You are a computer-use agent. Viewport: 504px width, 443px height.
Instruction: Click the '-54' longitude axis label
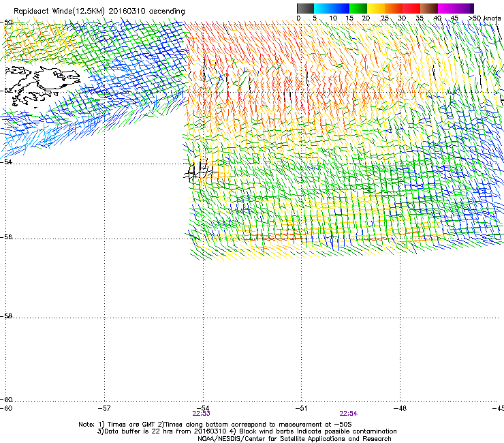(x=203, y=408)
